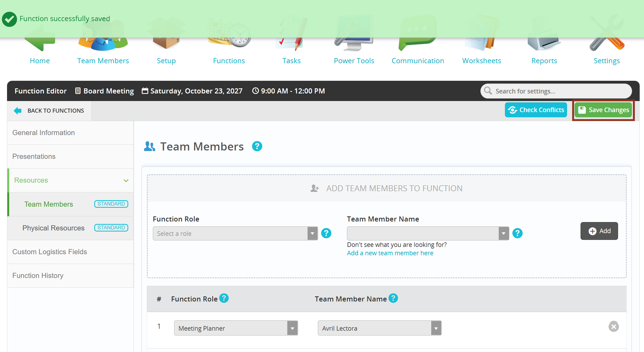Click the Check Conflicts button
The height and width of the screenshot is (352, 644).
point(536,110)
